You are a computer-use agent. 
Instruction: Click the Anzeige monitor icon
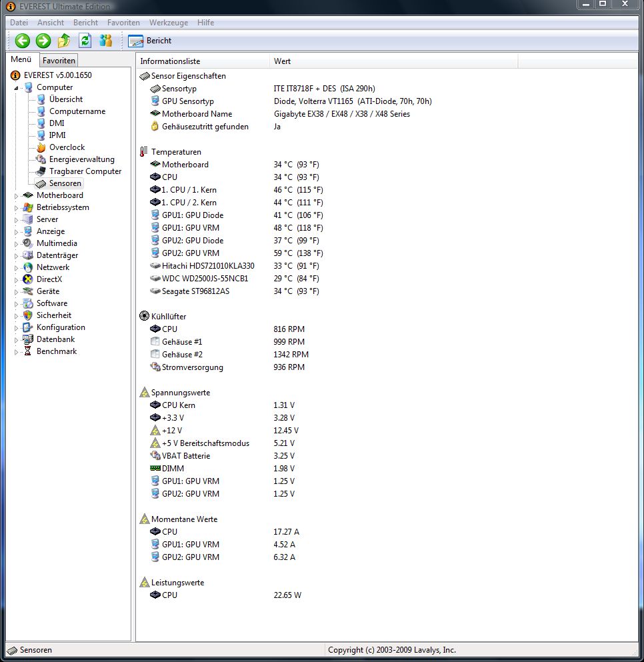[28, 231]
